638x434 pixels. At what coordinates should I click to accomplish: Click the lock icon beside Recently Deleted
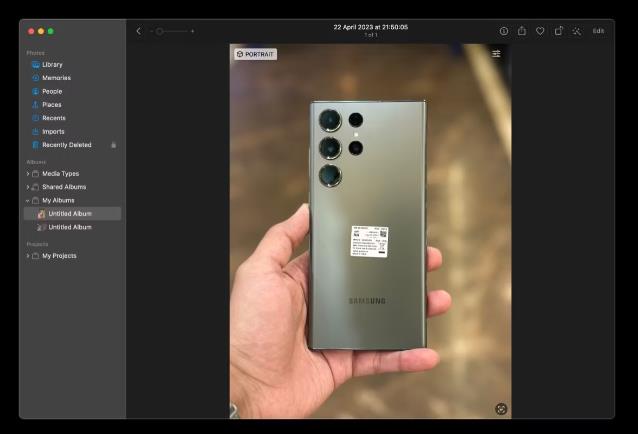pyautogui.click(x=114, y=145)
